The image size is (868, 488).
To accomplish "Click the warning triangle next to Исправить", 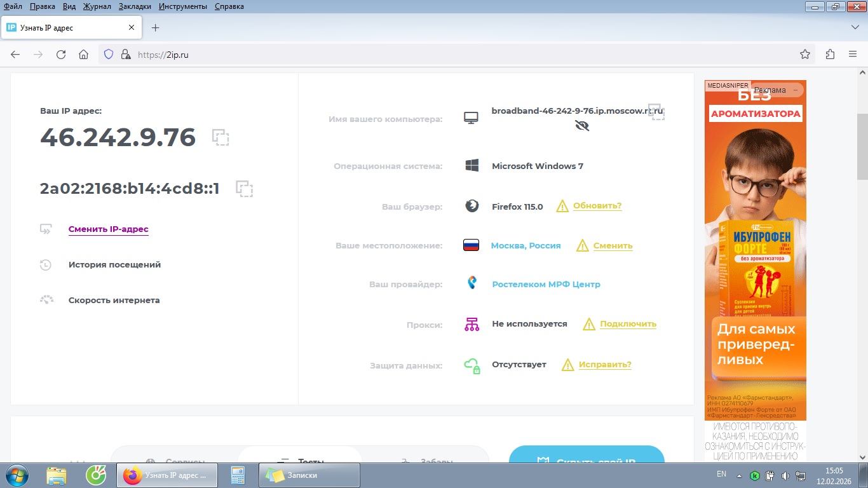I will click(568, 365).
